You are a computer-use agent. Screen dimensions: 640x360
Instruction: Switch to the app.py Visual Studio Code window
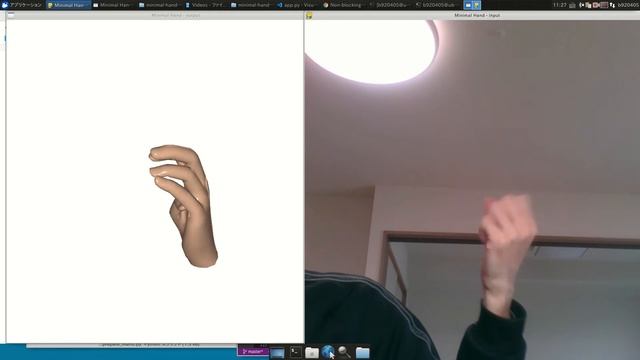(x=298, y=5)
